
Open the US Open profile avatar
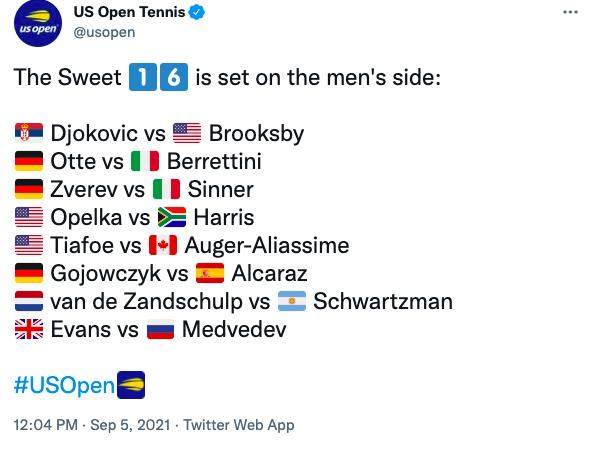click(38, 23)
